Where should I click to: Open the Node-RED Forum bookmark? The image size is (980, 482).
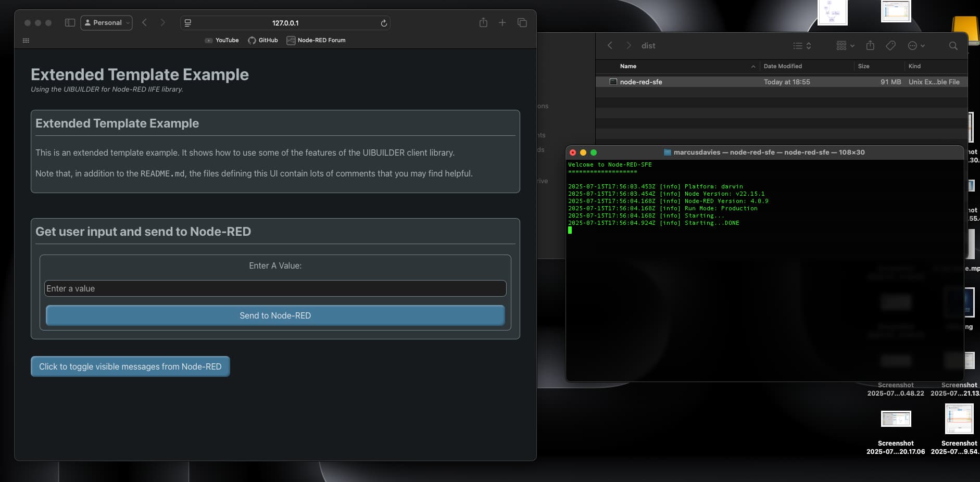[x=316, y=40]
